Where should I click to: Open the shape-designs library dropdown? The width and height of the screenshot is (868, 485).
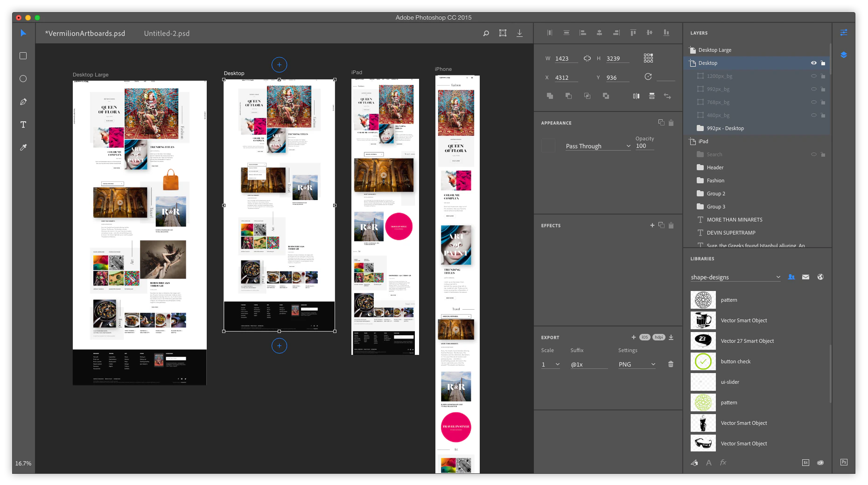[735, 277]
